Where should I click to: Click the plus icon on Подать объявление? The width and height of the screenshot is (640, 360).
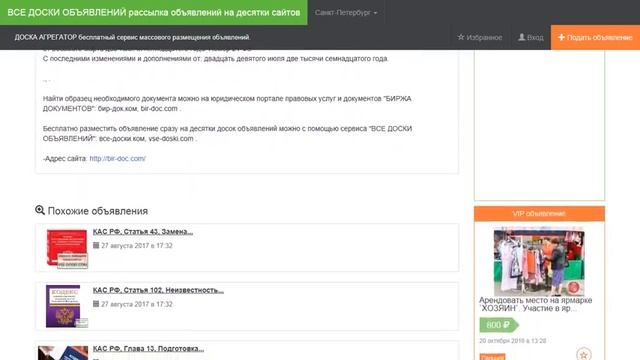tap(562, 37)
